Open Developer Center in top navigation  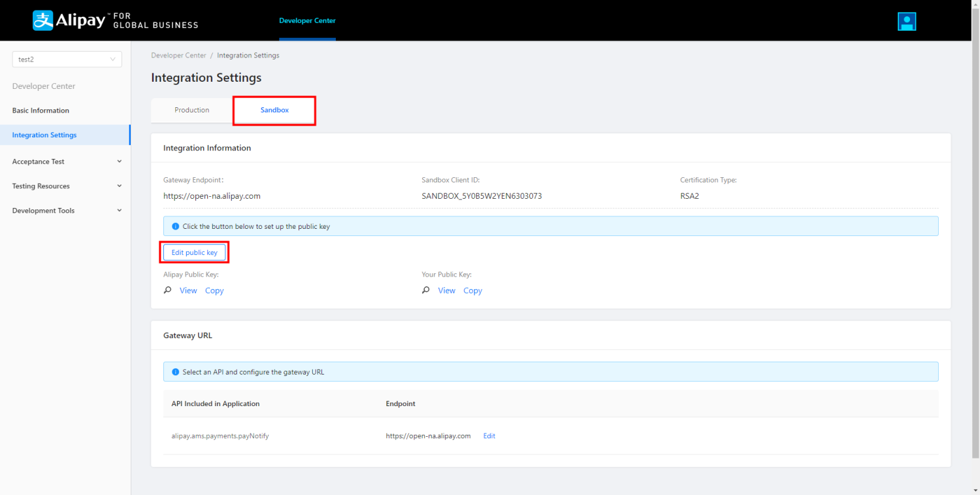point(307,21)
